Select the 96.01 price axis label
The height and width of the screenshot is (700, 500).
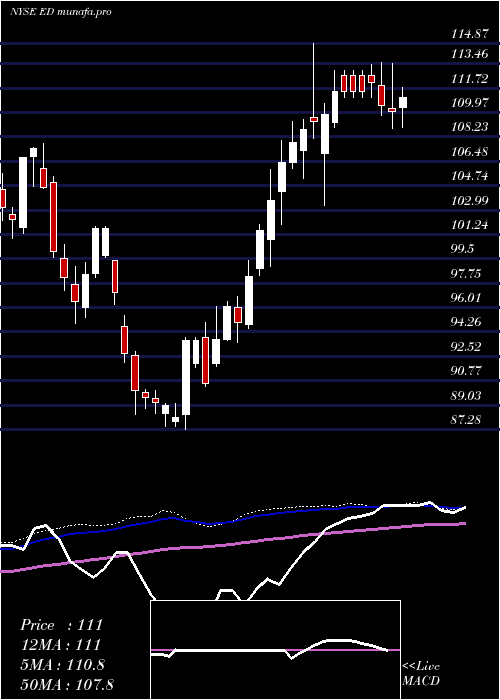[465, 297]
